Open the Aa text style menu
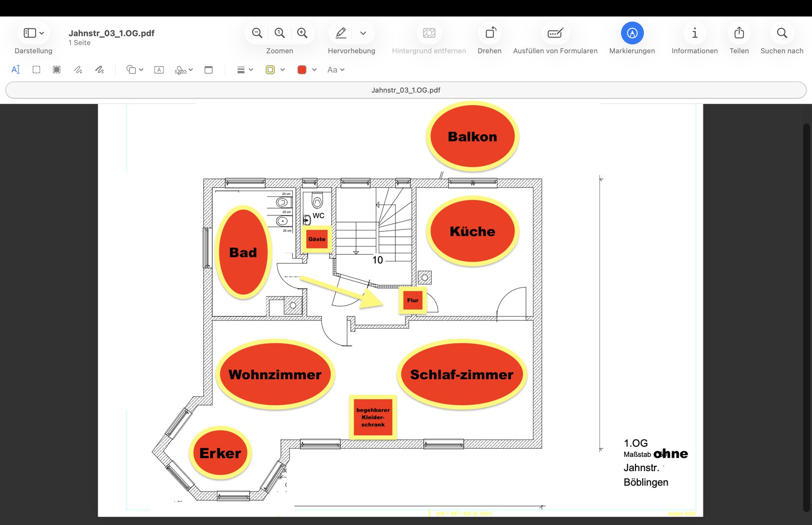812x525 pixels. pyautogui.click(x=335, y=70)
